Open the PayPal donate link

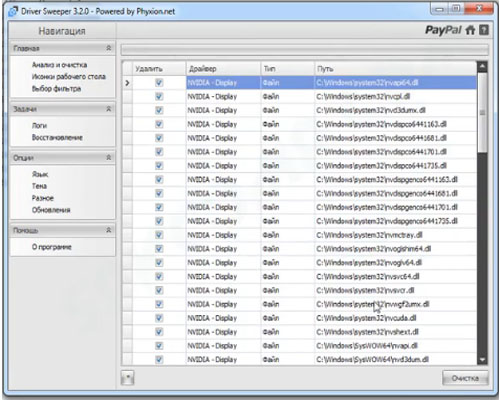click(x=443, y=30)
